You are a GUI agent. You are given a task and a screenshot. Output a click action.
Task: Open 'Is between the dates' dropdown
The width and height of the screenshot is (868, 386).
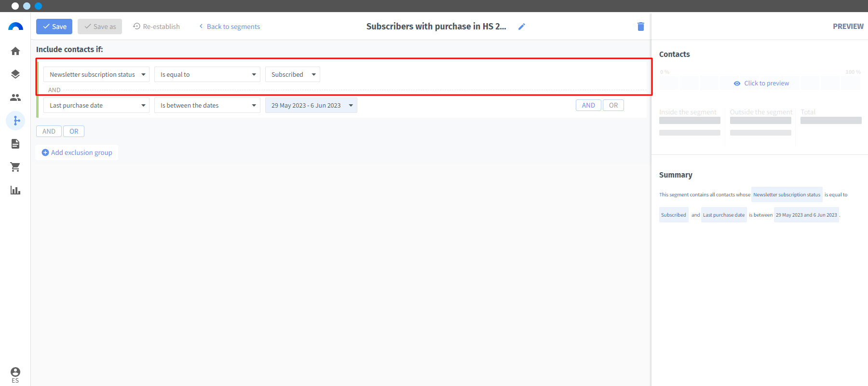tap(207, 105)
